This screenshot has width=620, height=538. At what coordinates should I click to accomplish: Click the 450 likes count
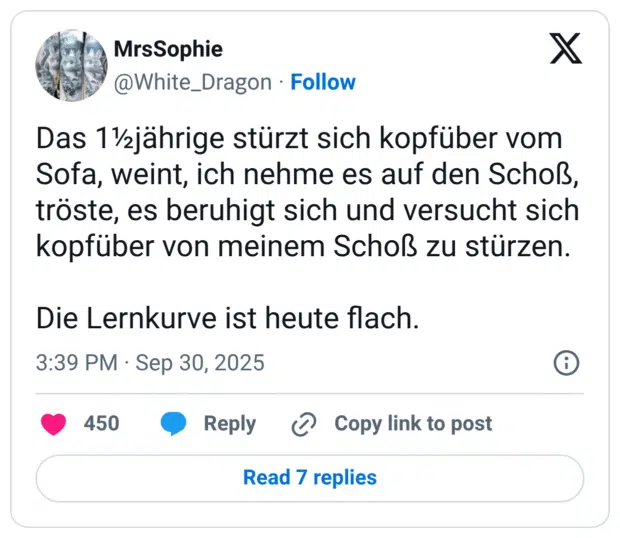101,423
